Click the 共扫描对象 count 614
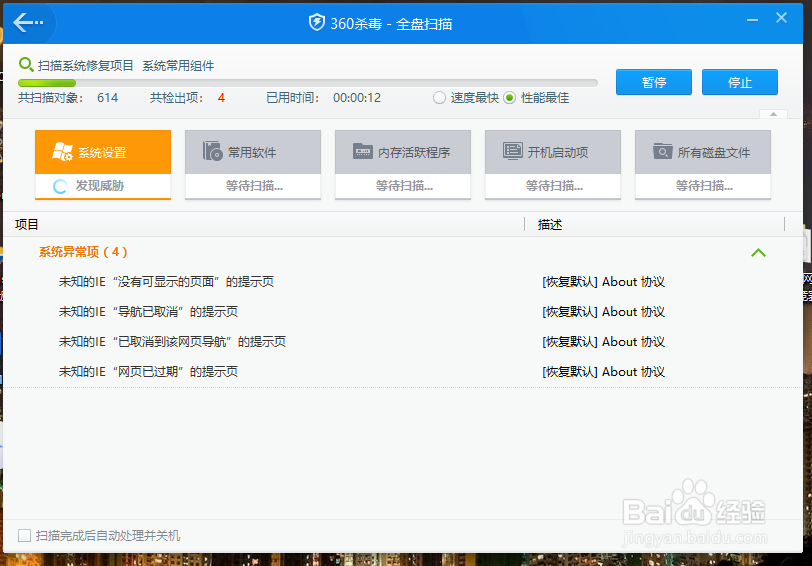Screen dimensions: 812x566 click(108, 98)
